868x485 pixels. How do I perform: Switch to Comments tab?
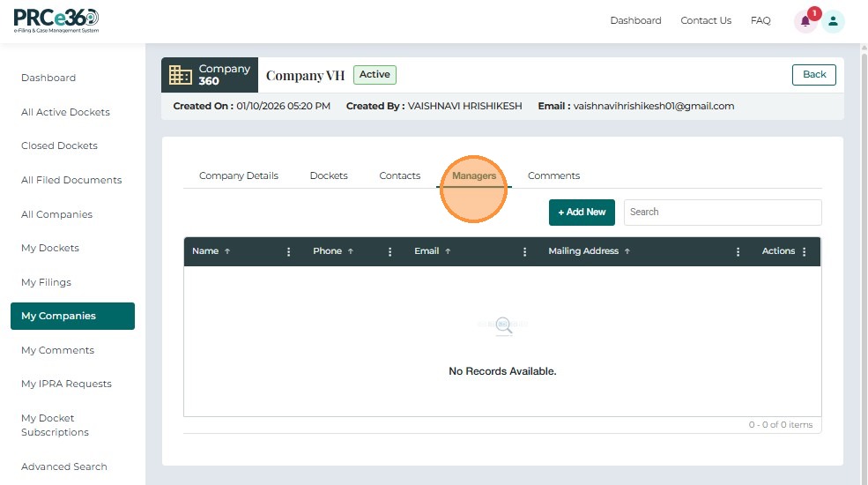[x=553, y=175]
